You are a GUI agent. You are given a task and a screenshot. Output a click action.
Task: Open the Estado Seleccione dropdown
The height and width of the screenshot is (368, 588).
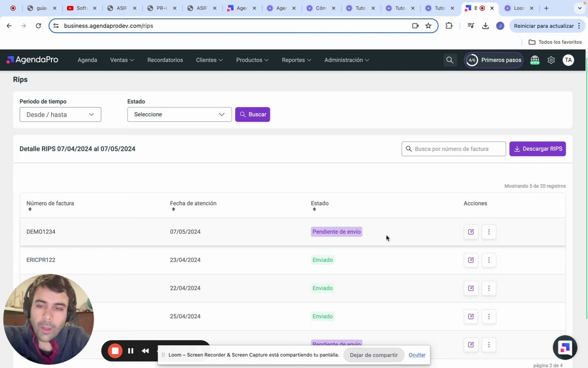[x=180, y=115]
